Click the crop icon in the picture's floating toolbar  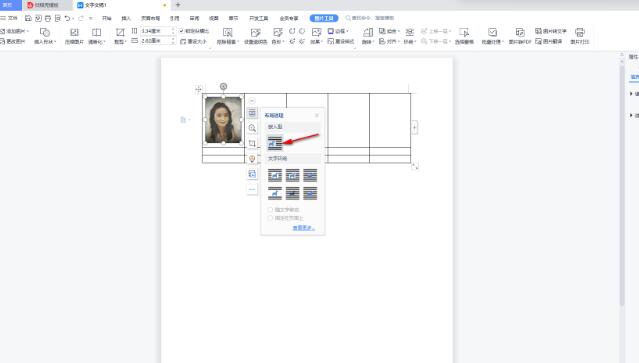[x=252, y=143]
